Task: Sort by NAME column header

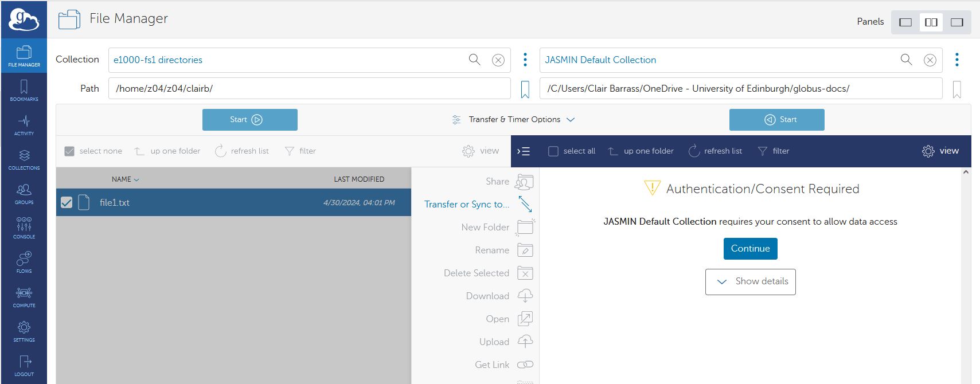Action: tap(125, 179)
